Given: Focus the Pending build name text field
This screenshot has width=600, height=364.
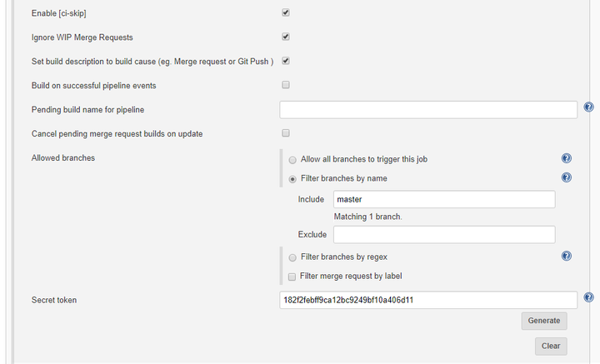Looking at the screenshot, I should (x=428, y=110).
